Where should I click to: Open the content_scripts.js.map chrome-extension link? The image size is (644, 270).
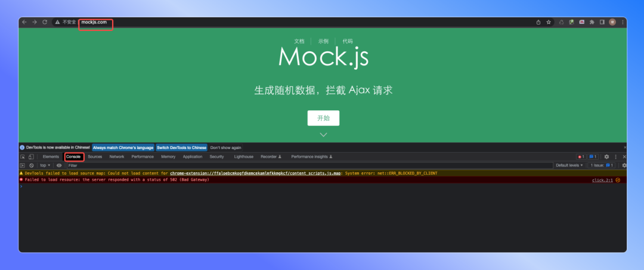pyautogui.click(x=255, y=173)
